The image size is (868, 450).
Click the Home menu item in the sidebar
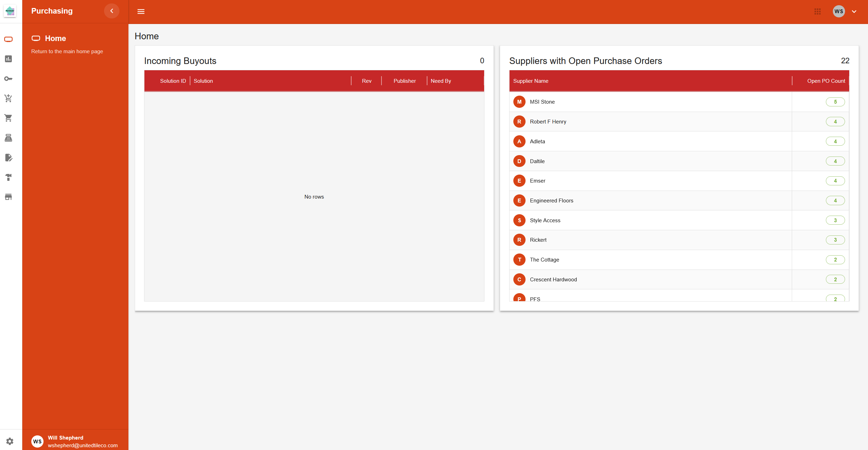coord(56,38)
